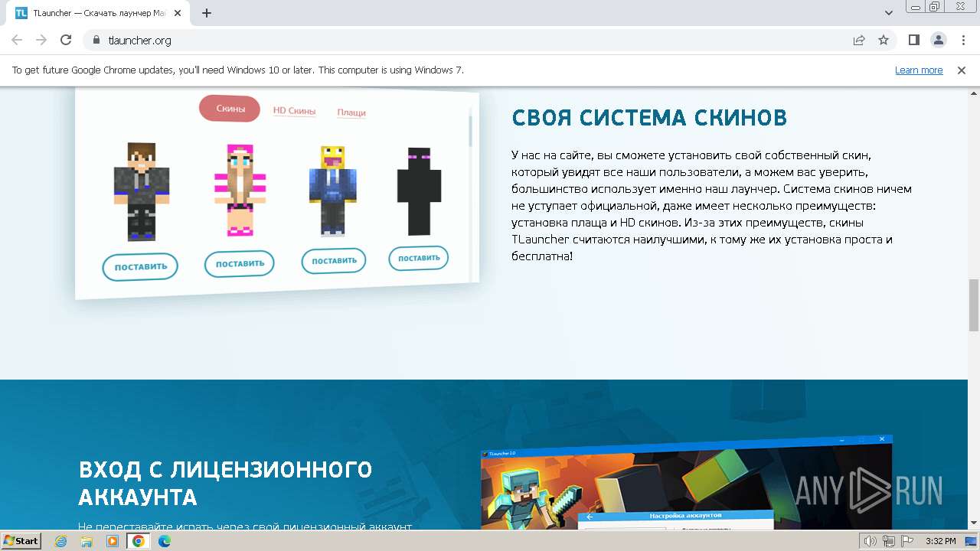Image resolution: width=980 pixels, height=551 pixels.
Task: Expand the tab search dropdown
Action: point(889,13)
